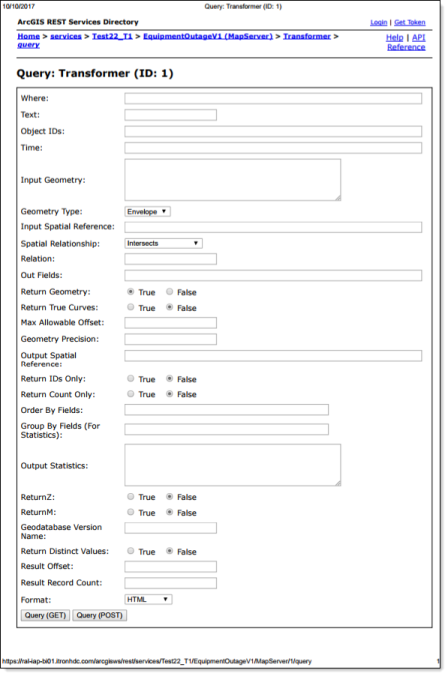The height and width of the screenshot is (676, 448).
Task: Open the Format dropdown showing HTML
Action: (x=148, y=600)
